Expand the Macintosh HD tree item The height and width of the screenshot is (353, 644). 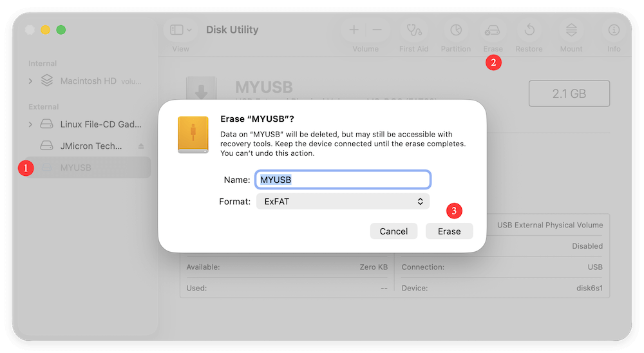30,81
